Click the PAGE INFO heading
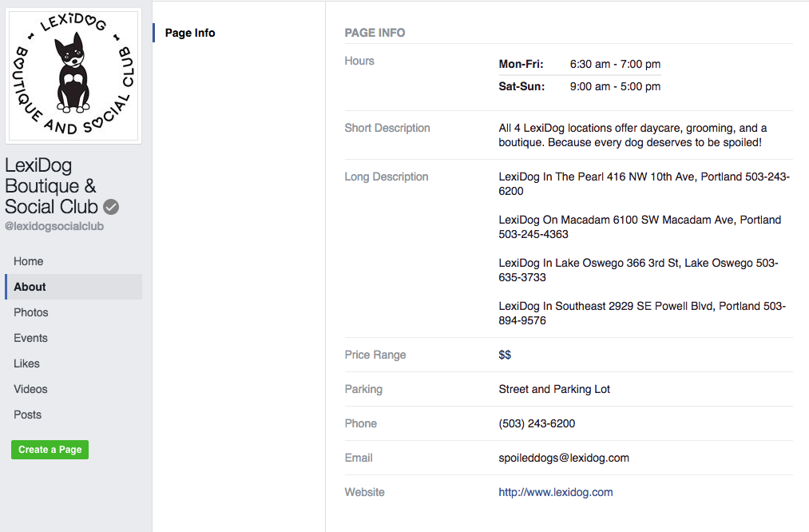Screen dimensions: 809x532 (375, 33)
